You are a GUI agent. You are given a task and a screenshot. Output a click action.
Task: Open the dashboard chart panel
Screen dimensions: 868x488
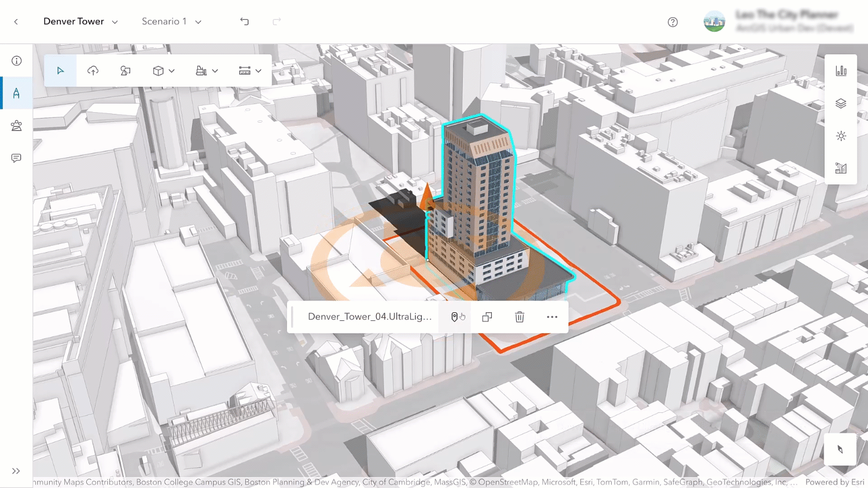841,71
